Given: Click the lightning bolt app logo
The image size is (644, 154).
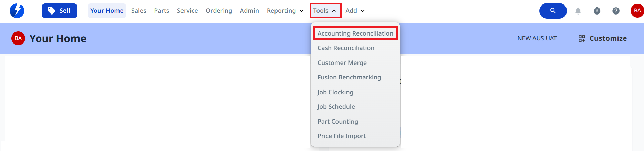Looking at the screenshot, I should click(17, 11).
